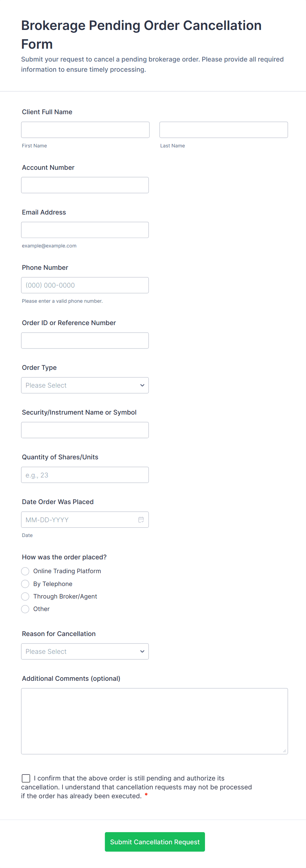Image resolution: width=306 pixels, height=868 pixels.
Task: Click the Order ID or Reference Number field
Action: pyautogui.click(x=85, y=340)
